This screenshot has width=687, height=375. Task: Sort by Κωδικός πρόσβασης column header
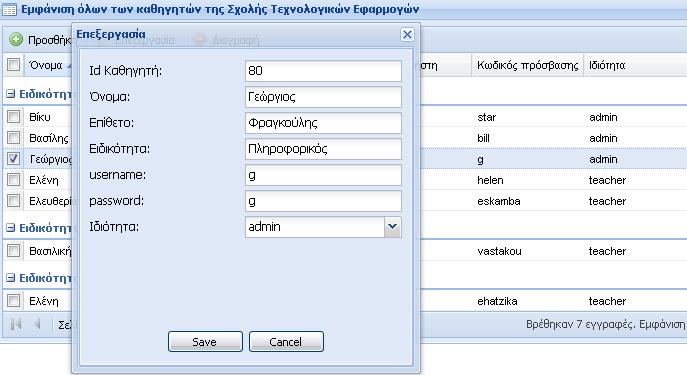[527, 65]
